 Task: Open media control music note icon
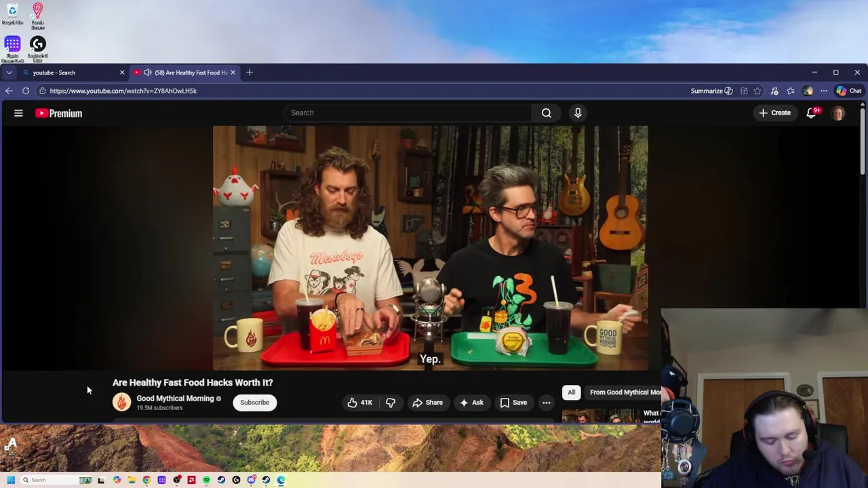click(774, 91)
